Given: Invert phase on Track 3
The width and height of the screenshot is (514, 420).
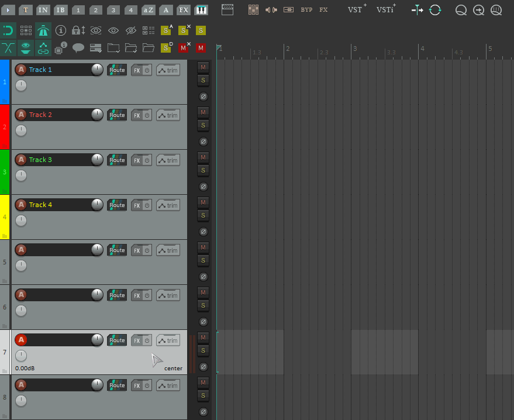Looking at the screenshot, I should [203, 187].
